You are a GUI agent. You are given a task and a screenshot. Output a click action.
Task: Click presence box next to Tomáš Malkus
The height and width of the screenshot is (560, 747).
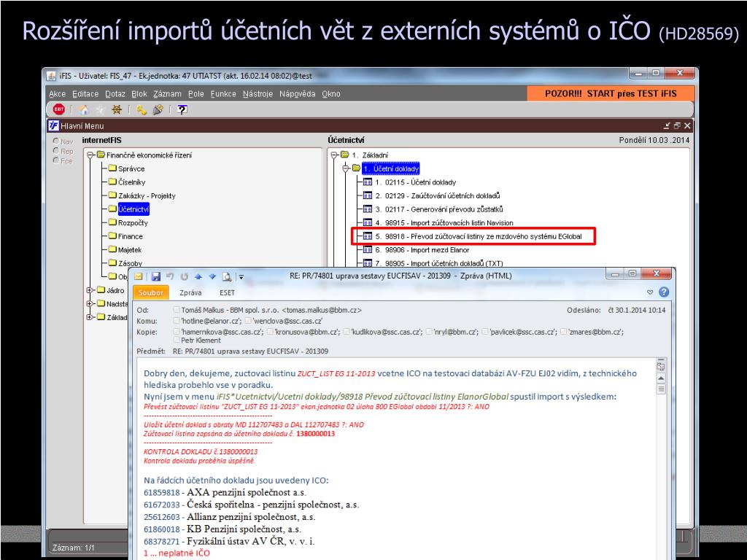pyautogui.click(x=177, y=310)
